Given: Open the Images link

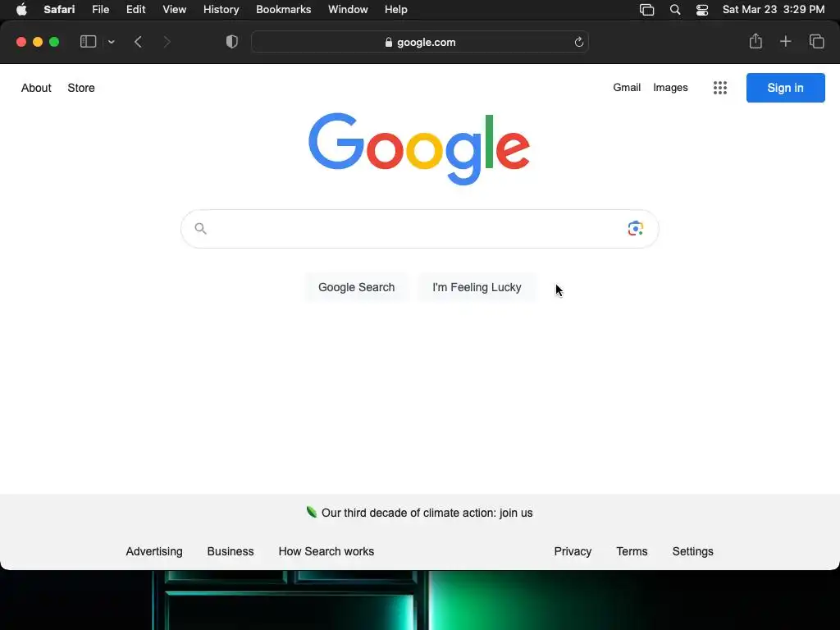Looking at the screenshot, I should coord(670,87).
